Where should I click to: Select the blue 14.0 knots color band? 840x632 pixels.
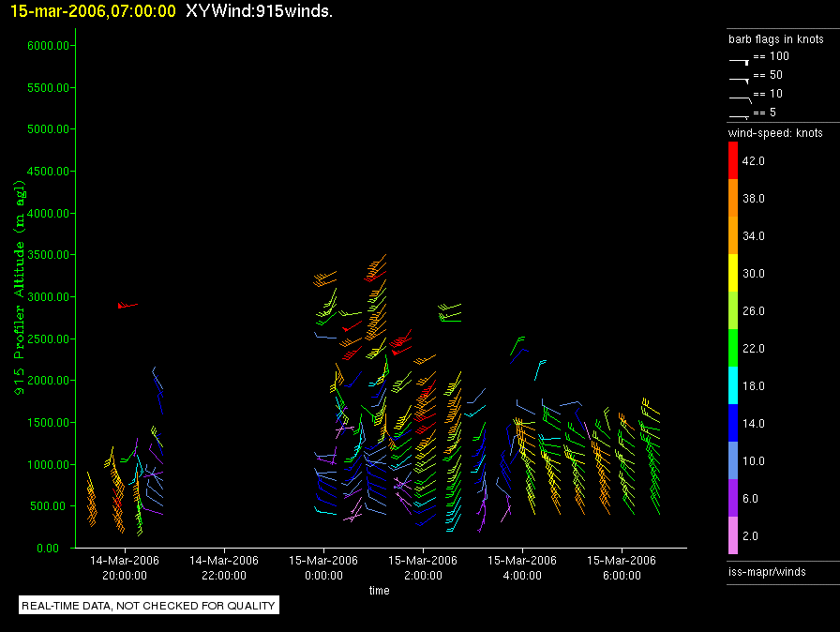click(733, 424)
